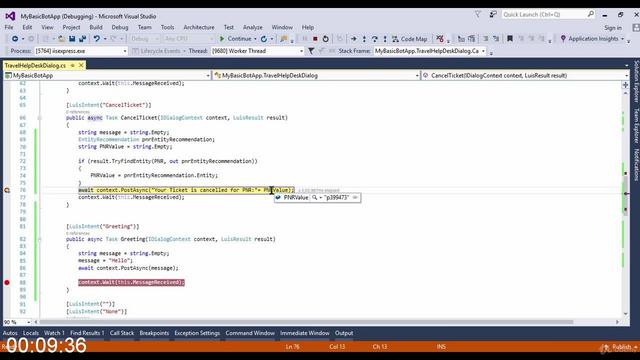Close the TravelHelpDeskDialog.cs tab
Viewport: 640px width, 360px height.
point(81,65)
